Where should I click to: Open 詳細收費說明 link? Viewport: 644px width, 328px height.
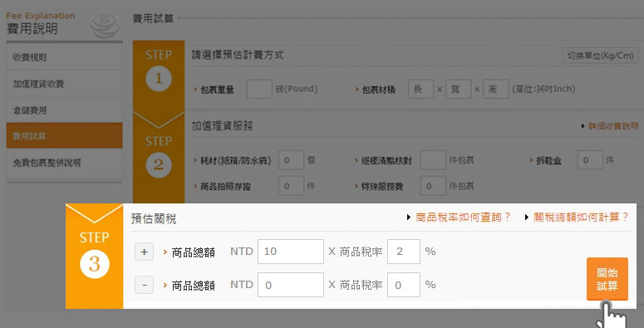pyautogui.click(x=613, y=126)
